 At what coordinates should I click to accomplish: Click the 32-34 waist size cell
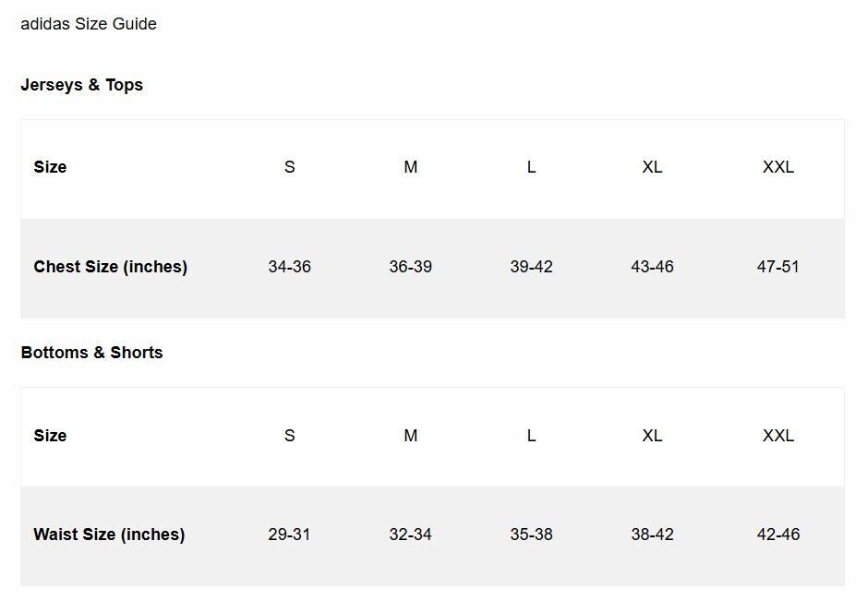tap(410, 535)
